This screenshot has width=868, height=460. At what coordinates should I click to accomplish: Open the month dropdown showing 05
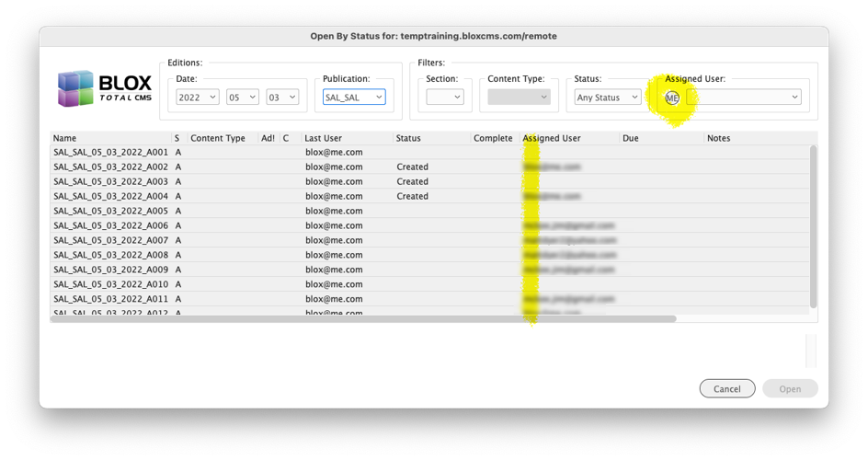point(243,98)
